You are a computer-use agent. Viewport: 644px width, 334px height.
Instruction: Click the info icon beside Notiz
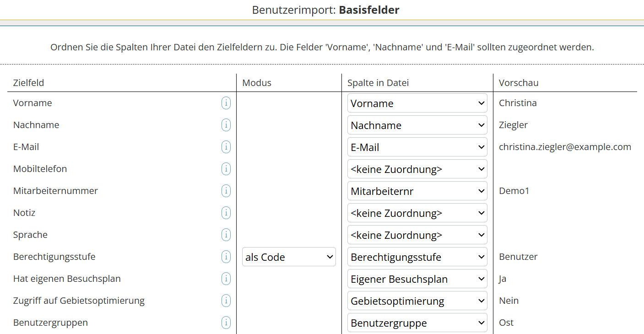(226, 213)
